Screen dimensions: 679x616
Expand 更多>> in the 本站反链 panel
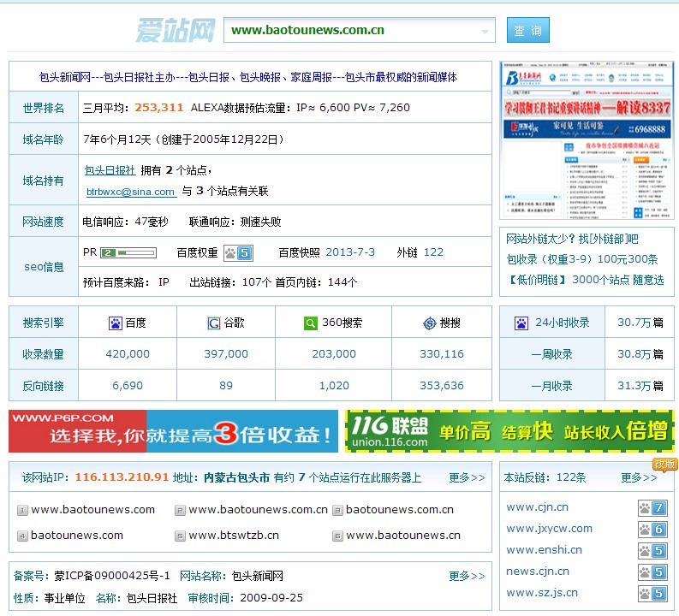coord(639,477)
